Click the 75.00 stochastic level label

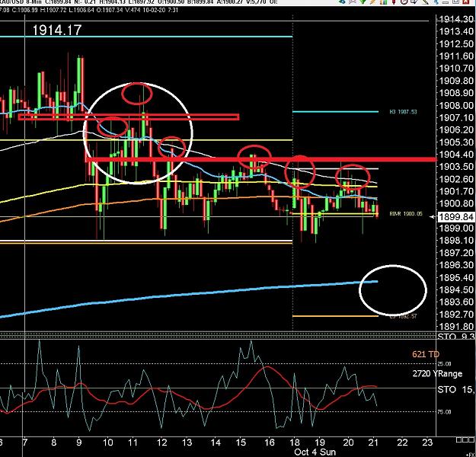coord(444,412)
